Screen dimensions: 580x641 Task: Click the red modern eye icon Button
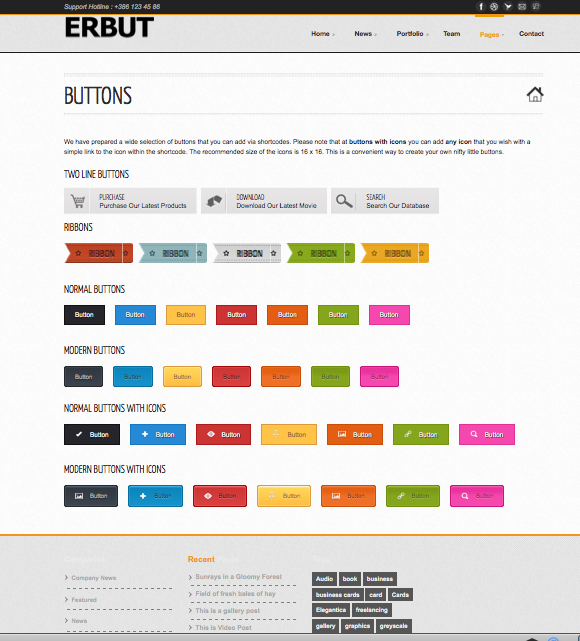220,496
